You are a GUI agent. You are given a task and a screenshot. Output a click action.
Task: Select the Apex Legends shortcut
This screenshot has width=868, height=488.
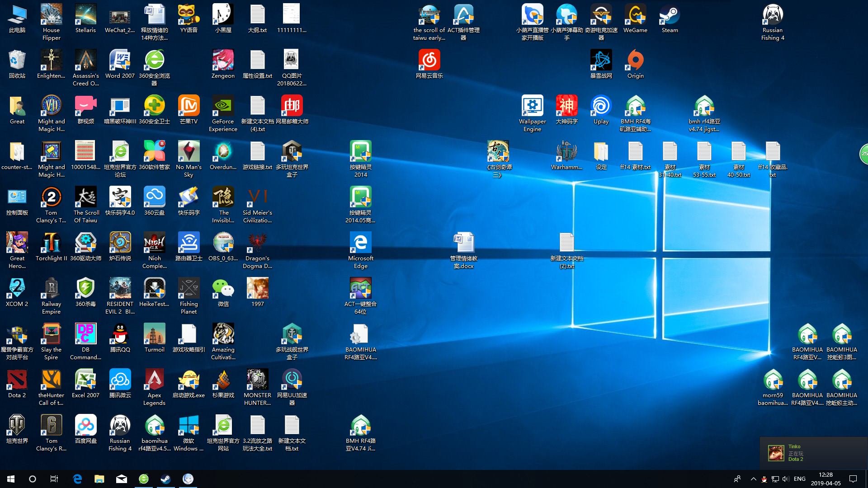tap(154, 380)
